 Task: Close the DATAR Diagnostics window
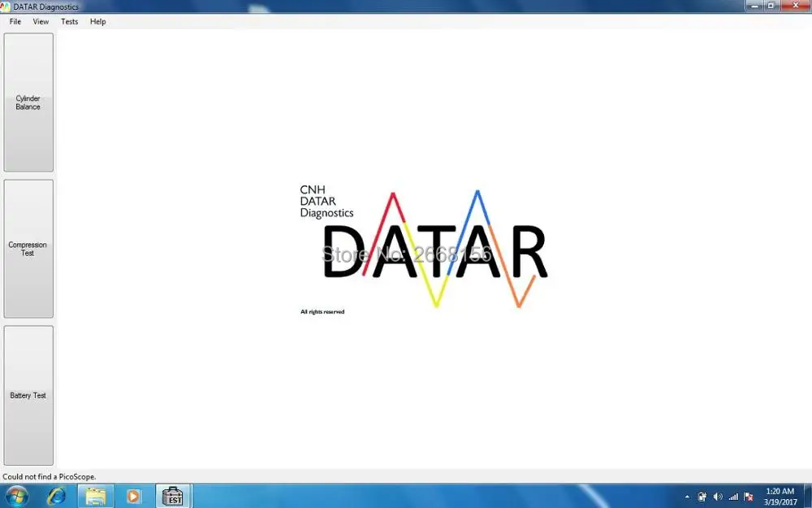[796, 6]
